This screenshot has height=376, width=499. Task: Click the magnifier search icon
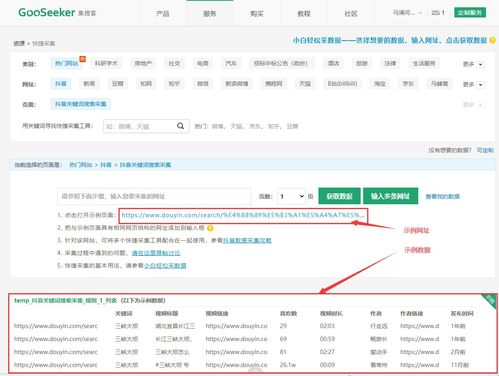[x=180, y=126]
